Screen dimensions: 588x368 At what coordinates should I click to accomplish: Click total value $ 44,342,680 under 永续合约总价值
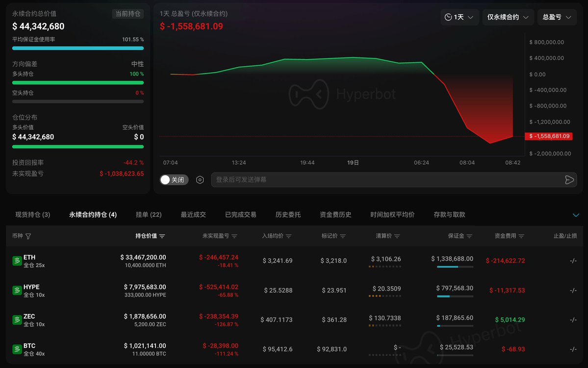(x=38, y=26)
